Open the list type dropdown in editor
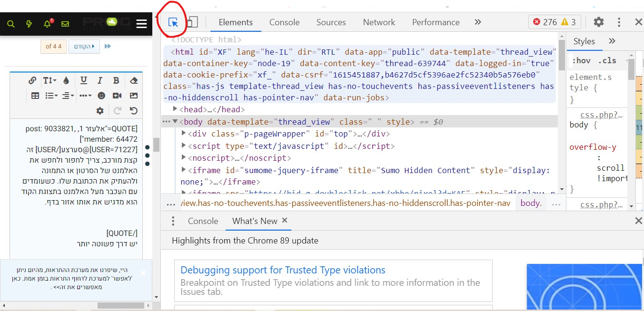The height and width of the screenshot is (311, 644). pos(51,96)
